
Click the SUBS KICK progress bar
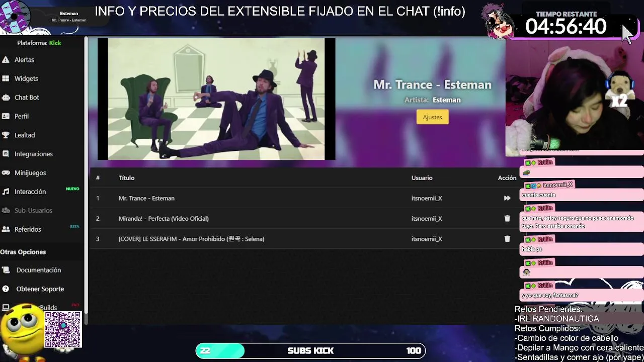click(310, 351)
